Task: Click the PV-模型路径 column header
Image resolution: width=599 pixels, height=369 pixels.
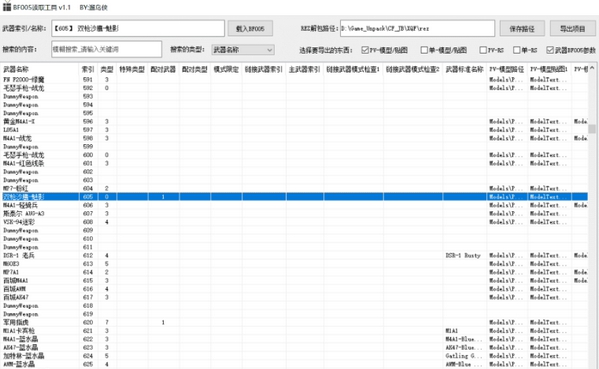Action: pyautogui.click(x=507, y=69)
